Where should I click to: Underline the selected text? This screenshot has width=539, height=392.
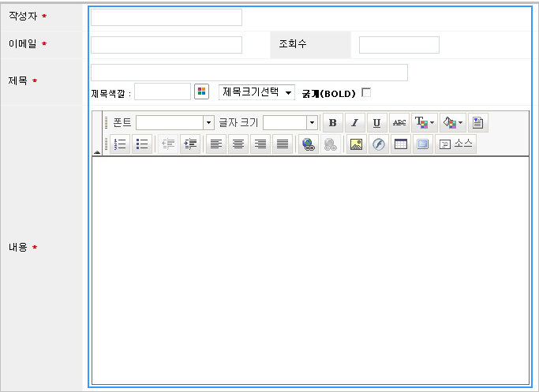pyautogui.click(x=376, y=123)
